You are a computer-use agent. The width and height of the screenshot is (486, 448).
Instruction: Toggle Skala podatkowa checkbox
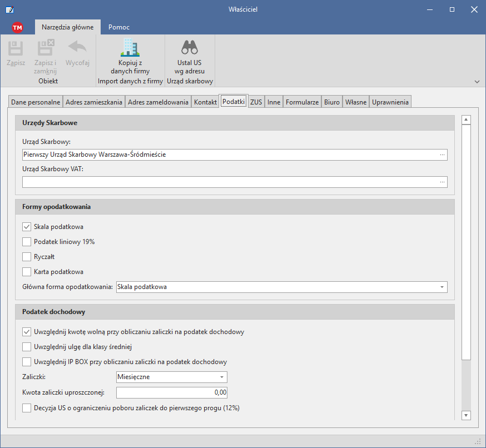[x=27, y=227]
